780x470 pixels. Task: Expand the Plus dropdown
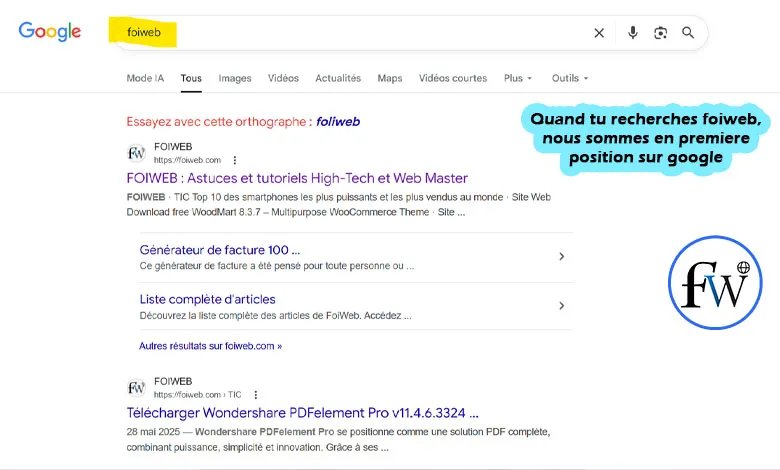pos(517,78)
